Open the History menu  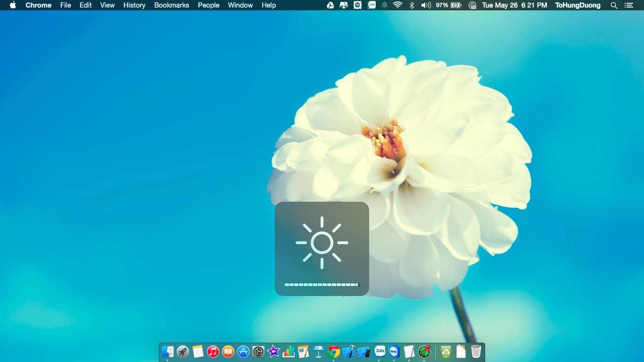pos(134,5)
